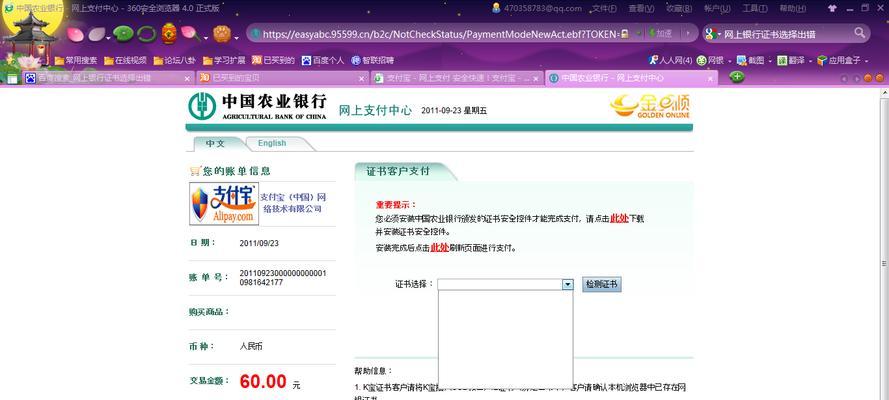Open the 应用盒子 app box

coord(839,60)
